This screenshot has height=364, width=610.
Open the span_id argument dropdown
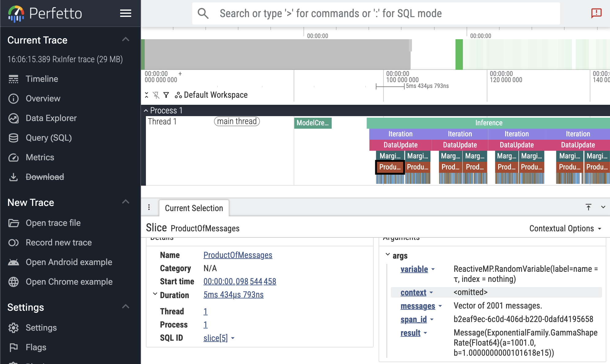pos(432,320)
